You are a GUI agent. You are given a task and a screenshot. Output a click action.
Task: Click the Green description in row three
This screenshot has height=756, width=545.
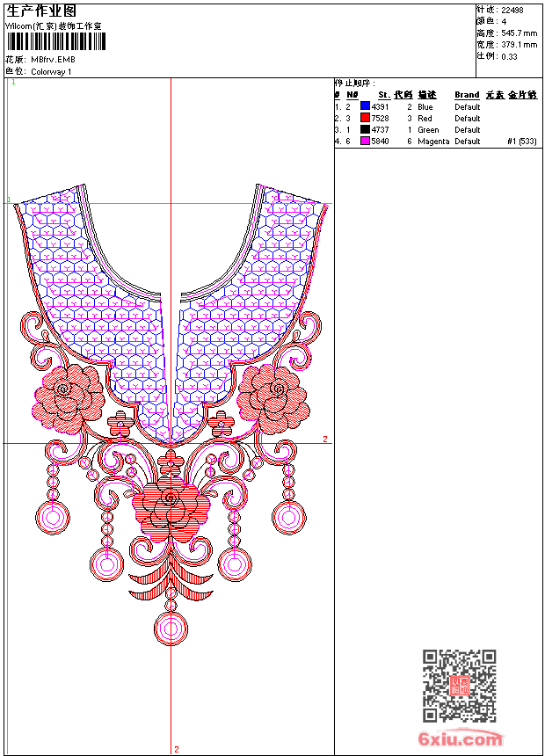tap(428, 129)
